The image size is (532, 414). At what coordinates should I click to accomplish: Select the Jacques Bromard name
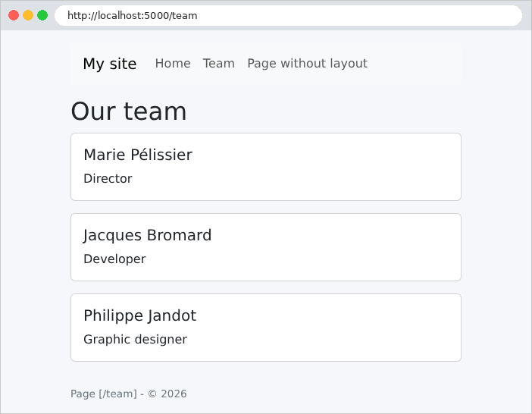[147, 235]
